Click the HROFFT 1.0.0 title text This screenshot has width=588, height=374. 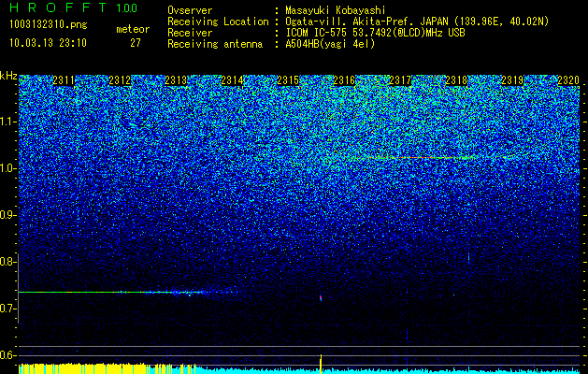73,7
